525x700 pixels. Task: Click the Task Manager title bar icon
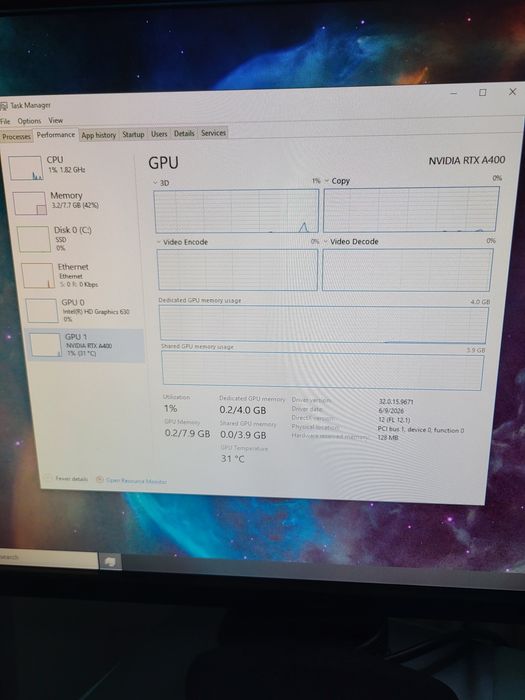[x=4, y=106]
